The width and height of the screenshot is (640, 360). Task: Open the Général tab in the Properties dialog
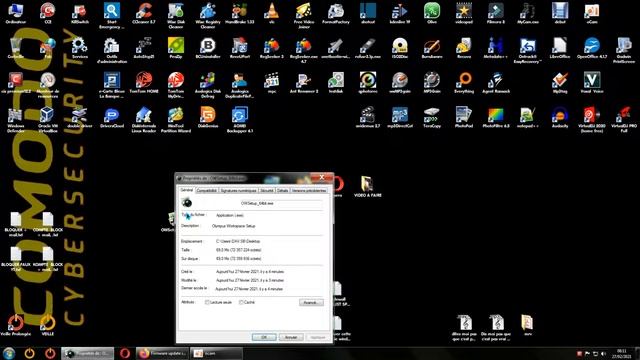(x=187, y=190)
